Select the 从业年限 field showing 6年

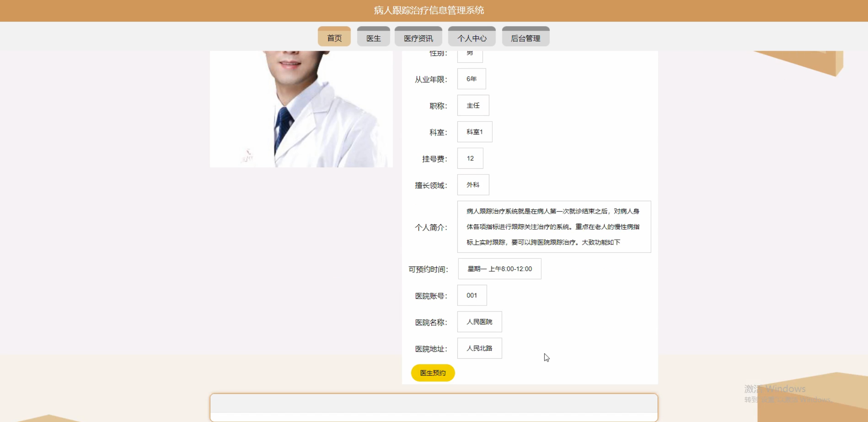[471, 79]
